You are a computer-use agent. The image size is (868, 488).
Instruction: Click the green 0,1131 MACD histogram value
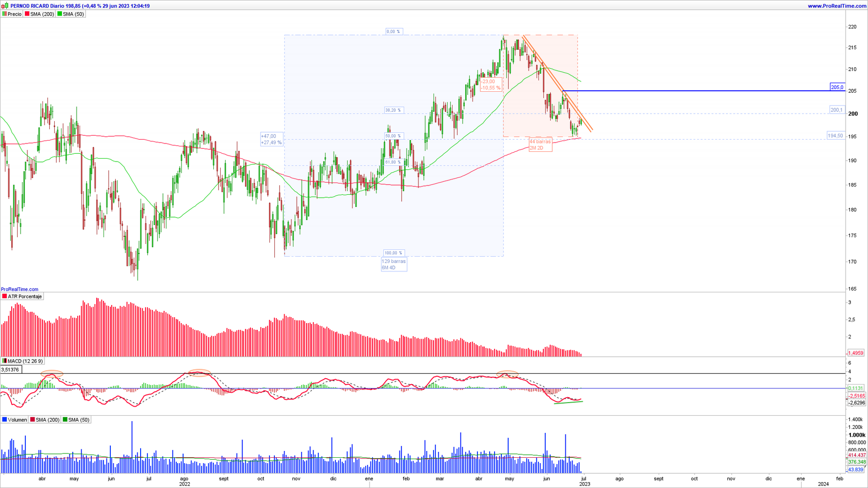[856, 388]
